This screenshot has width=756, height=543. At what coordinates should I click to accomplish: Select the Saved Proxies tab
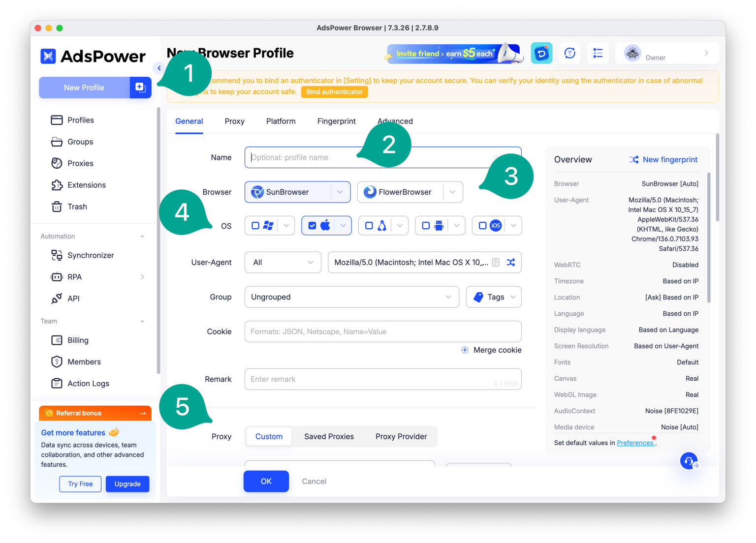click(329, 437)
